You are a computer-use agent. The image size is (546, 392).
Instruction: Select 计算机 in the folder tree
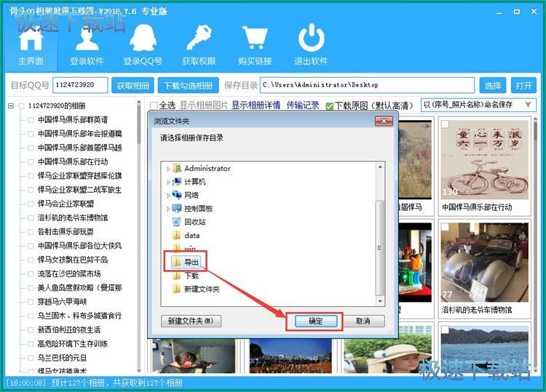(x=194, y=182)
